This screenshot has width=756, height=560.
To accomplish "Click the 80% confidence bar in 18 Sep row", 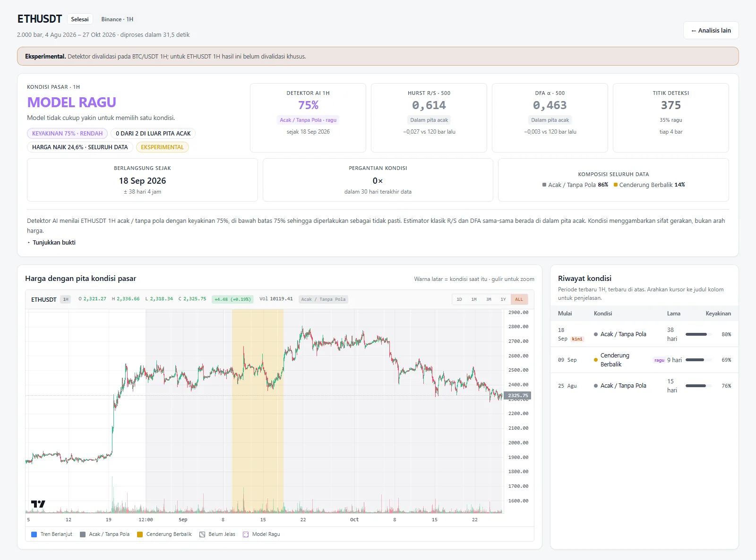I will click(699, 334).
